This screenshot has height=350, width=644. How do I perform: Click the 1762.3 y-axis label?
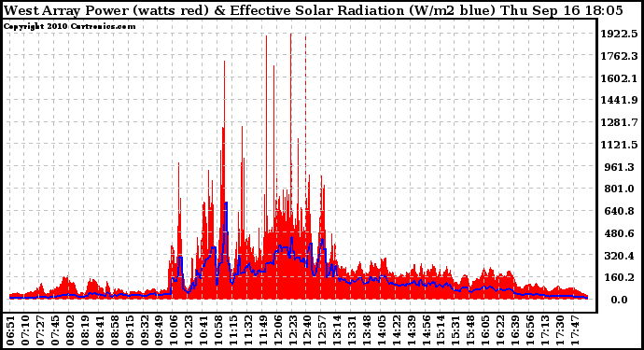tap(620, 56)
